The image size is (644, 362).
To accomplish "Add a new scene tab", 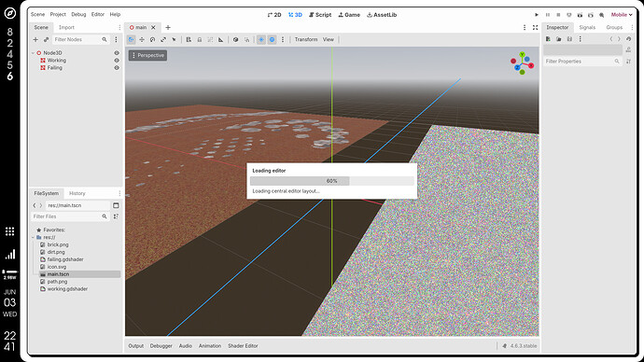I will click(168, 27).
